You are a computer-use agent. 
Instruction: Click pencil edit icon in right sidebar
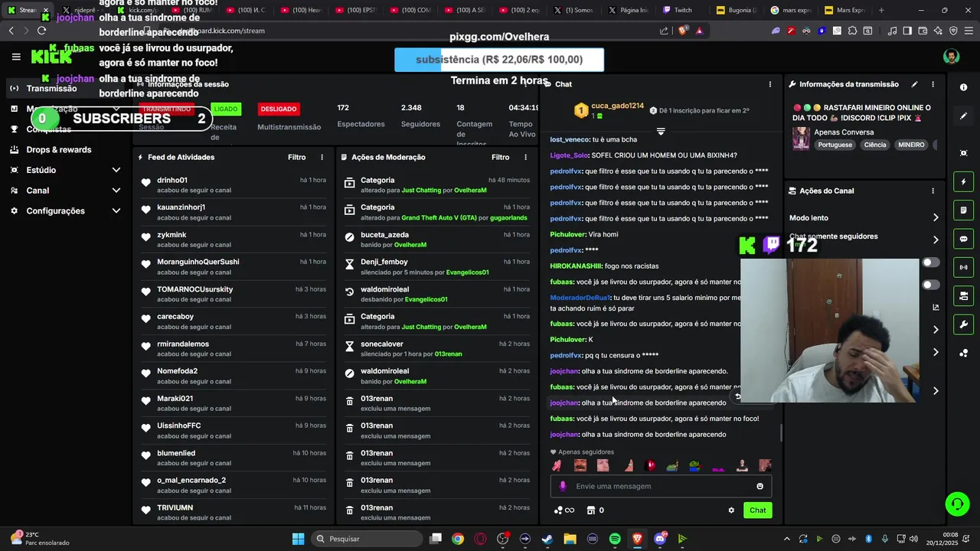point(963,116)
